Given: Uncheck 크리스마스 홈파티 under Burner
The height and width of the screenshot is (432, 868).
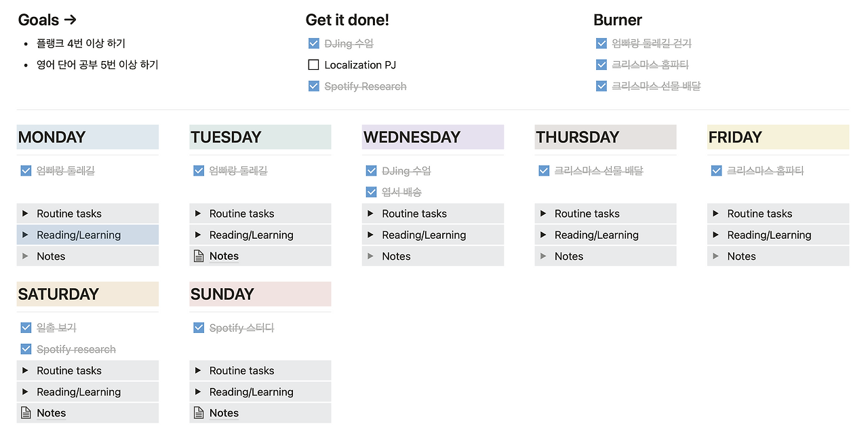Looking at the screenshot, I should [x=601, y=64].
